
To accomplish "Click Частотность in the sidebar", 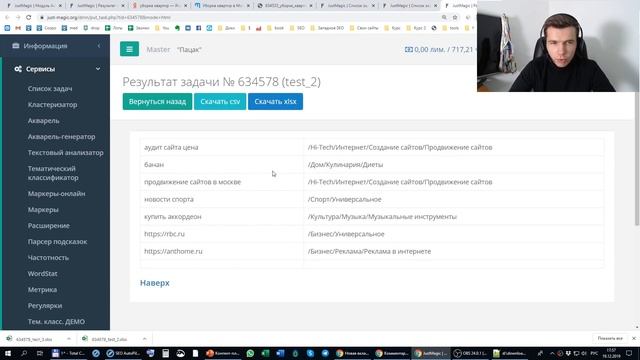I will coord(48,258).
